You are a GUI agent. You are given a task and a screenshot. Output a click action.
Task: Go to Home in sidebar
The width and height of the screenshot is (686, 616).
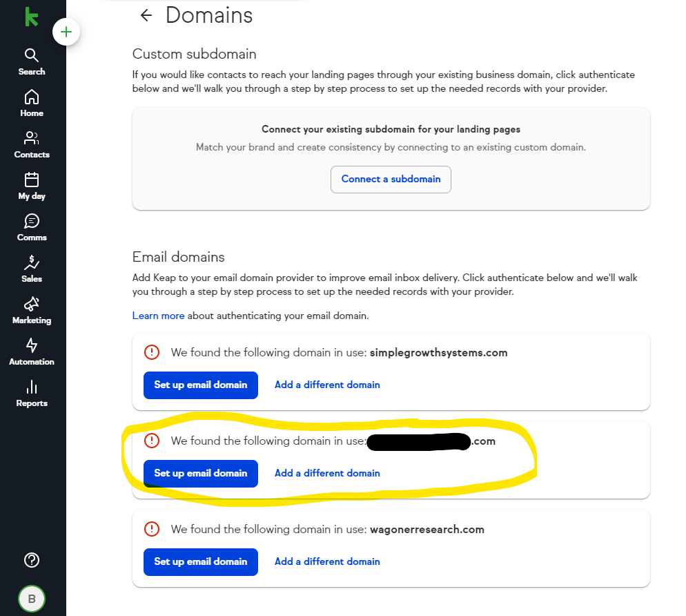(32, 103)
